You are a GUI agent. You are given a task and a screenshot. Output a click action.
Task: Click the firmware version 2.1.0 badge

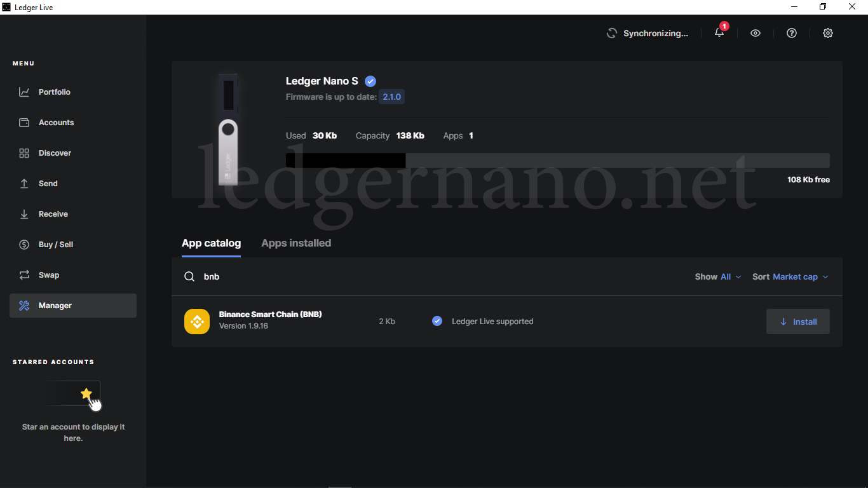[391, 97]
